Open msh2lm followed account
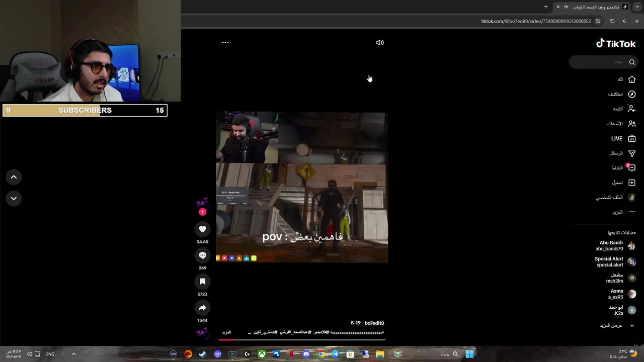 click(x=621, y=278)
